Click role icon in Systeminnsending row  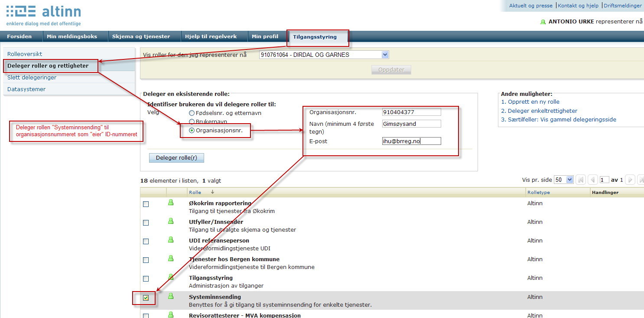(171, 296)
